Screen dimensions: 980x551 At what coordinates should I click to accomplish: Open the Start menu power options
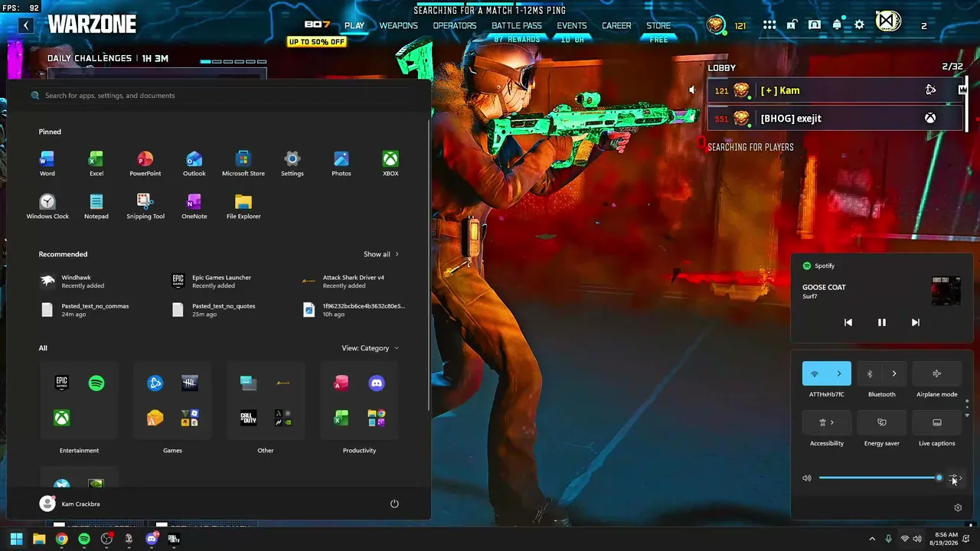[394, 504]
